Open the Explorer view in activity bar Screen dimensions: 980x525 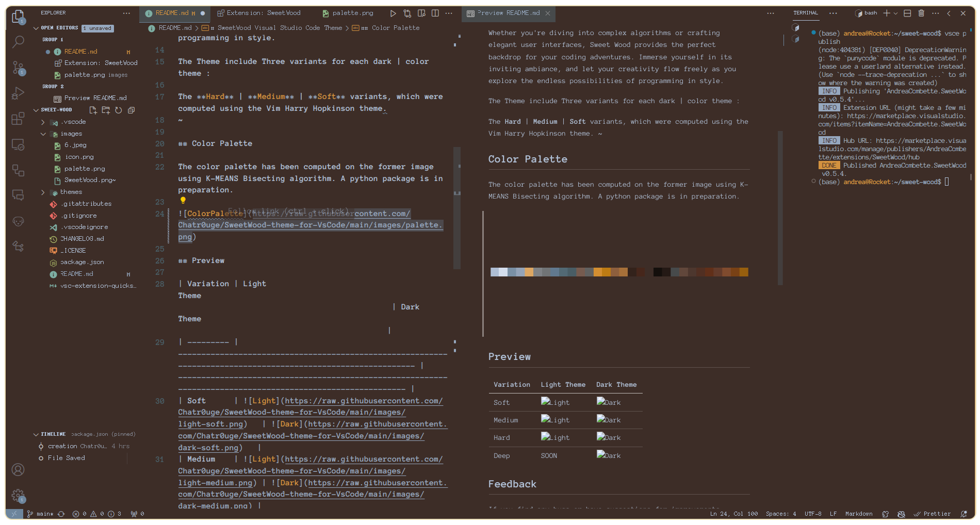[x=18, y=17]
